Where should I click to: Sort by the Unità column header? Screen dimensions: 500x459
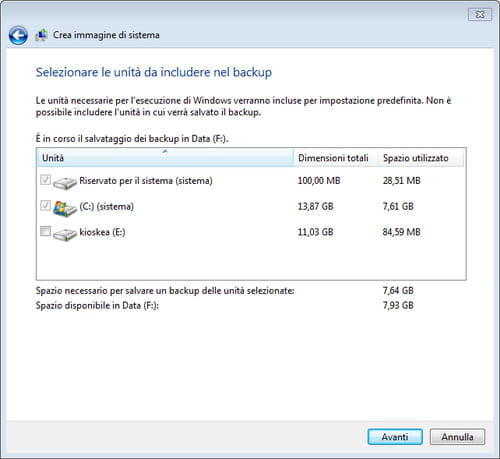click(x=165, y=158)
